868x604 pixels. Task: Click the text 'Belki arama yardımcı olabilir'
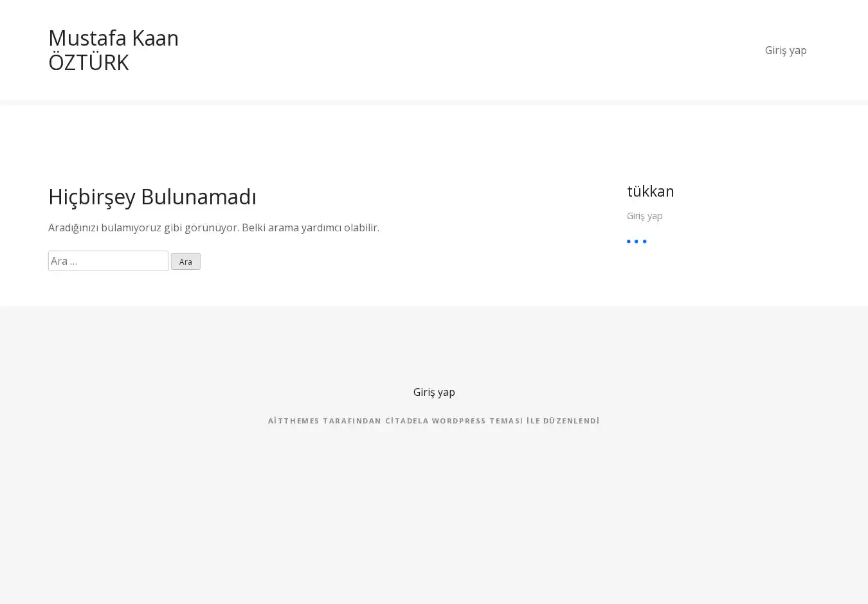(x=311, y=227)
